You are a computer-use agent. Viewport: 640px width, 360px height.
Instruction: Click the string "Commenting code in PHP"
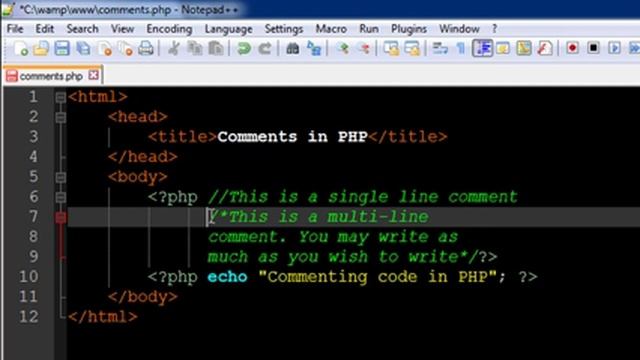(x=378, y=277)
